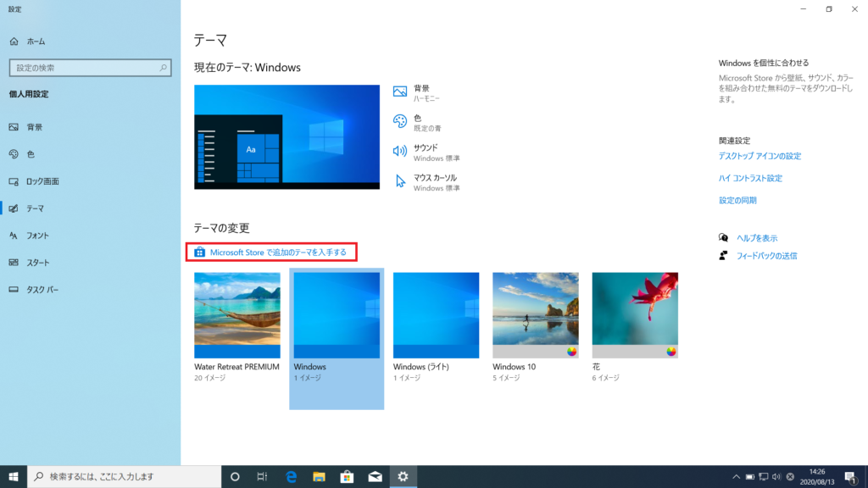Click the Microsoft Store bag icon in link
The height and width of the screenshot is (488, 868).
199,252
